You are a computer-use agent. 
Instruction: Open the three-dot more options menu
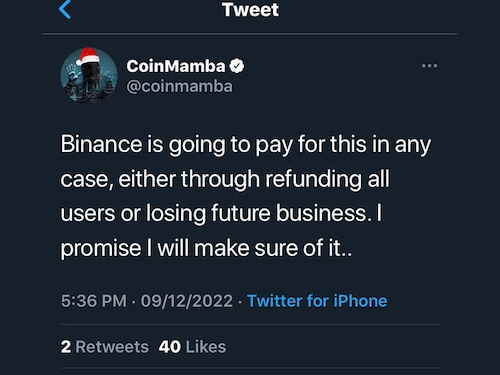[x=429, y=66]
